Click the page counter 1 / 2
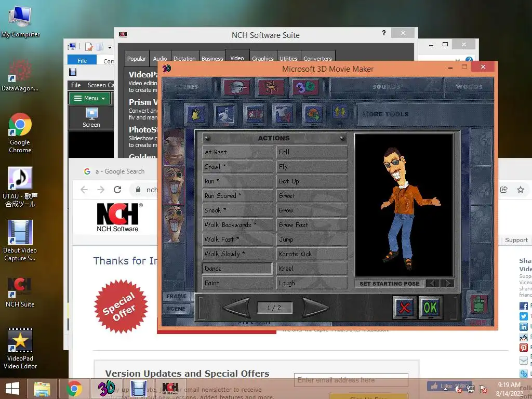Viewport: 532px width, 399px height. [274, 308]
